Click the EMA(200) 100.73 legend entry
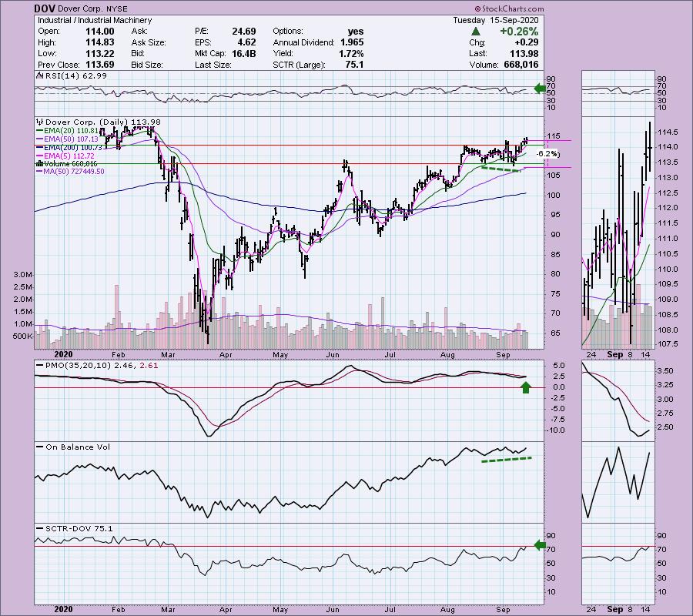 (x=73, y=148)
